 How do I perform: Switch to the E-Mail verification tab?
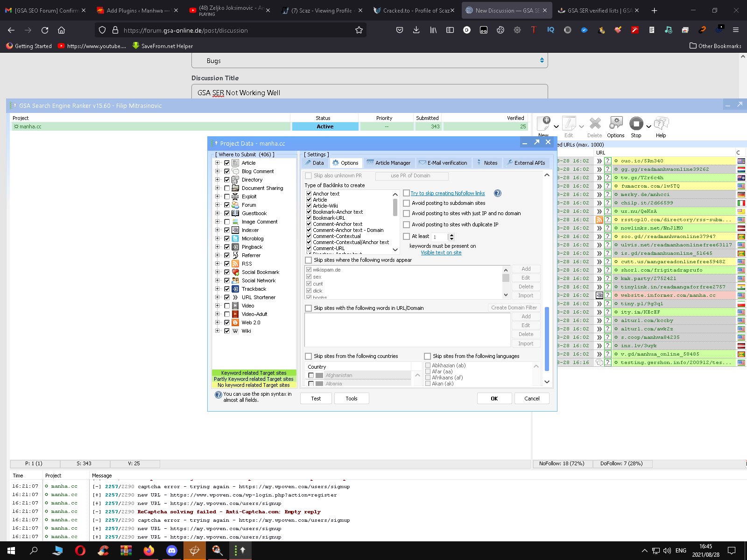tap(443, 163)
